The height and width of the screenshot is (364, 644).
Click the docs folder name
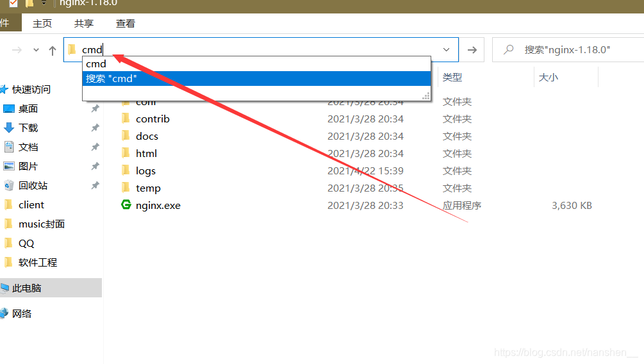coord(147,136)
